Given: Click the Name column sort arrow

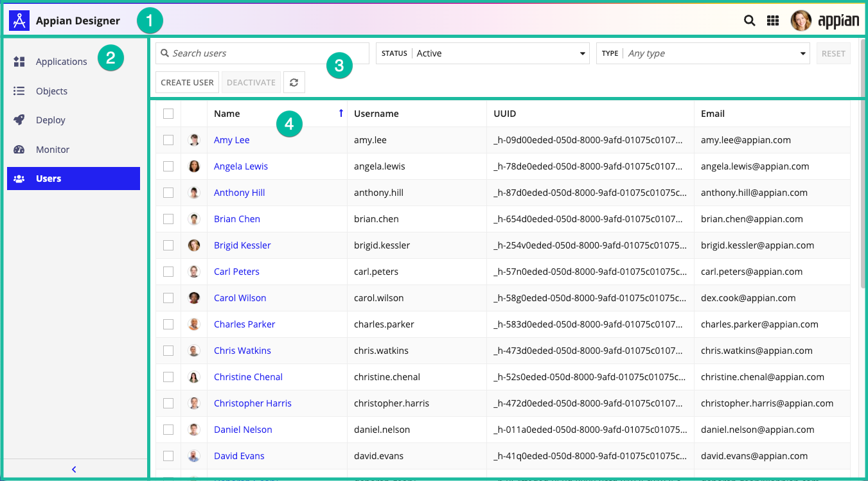Looking at the screenshot, I should pos(341,114).
